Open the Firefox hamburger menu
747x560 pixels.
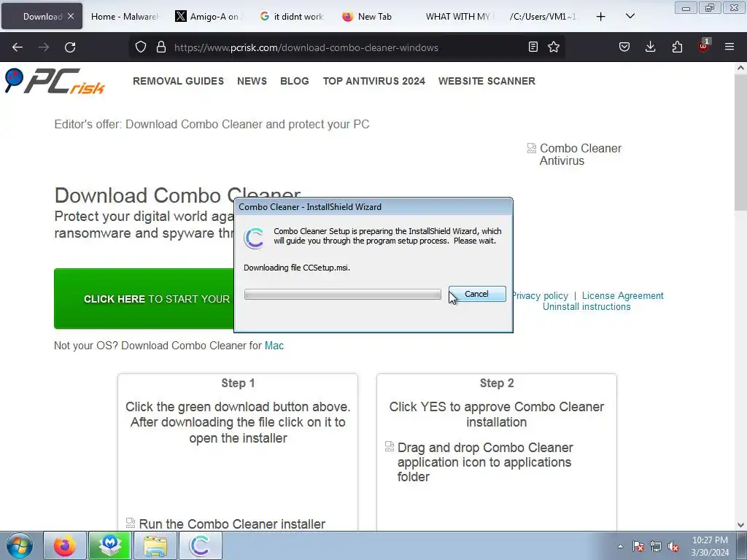tap(729, 47)
